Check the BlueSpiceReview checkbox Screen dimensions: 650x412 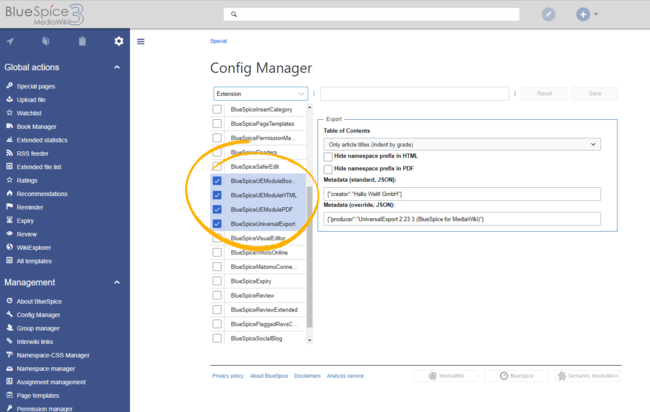click(x=217, y=295)
